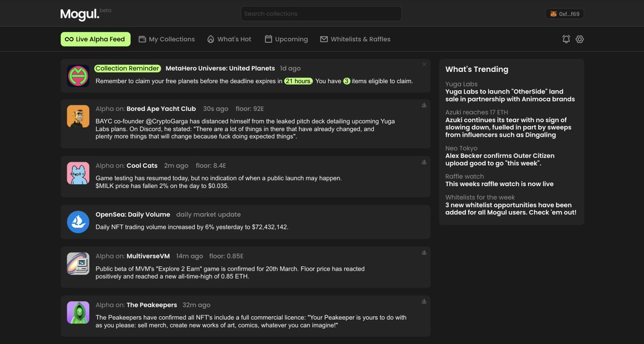The image size is (644, 344).
Task: Click the save icon on Bored Ape Yacht Club card
Action: coord(424,105)
